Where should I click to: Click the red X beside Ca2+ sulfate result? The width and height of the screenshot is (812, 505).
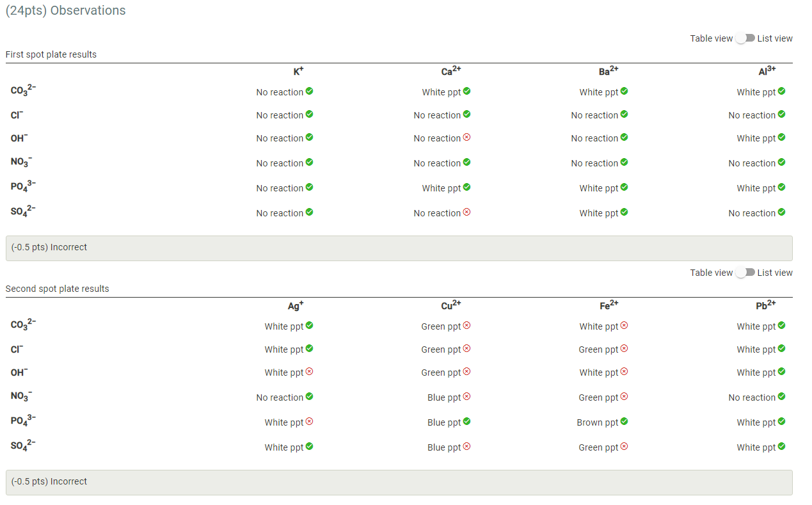tap(467, 212)
